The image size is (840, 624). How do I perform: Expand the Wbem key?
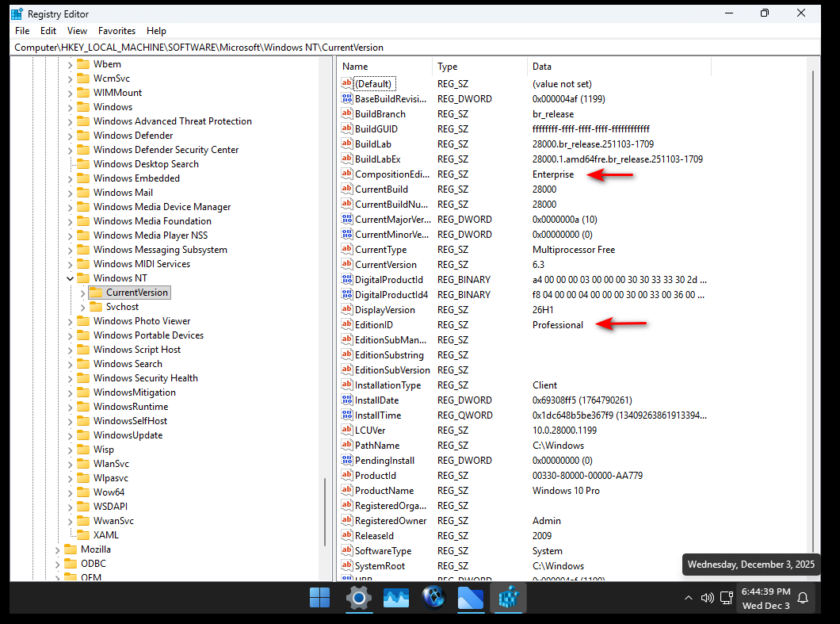tap(71, 65)
